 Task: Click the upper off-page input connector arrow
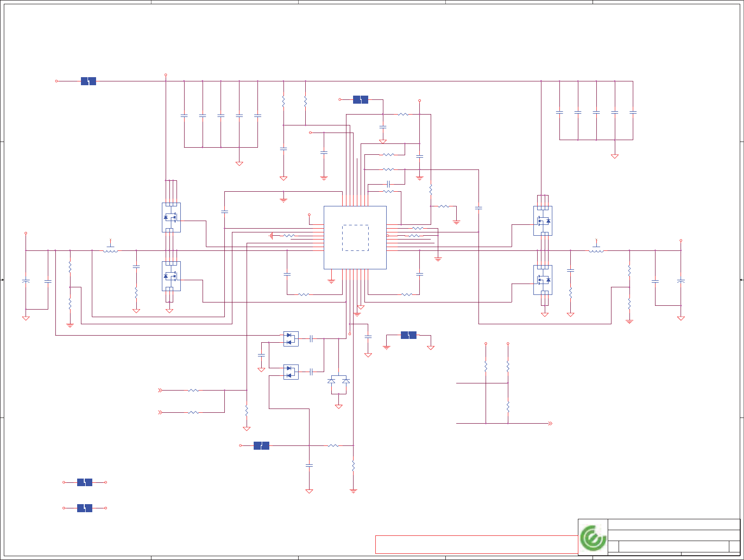click(160, 391)
